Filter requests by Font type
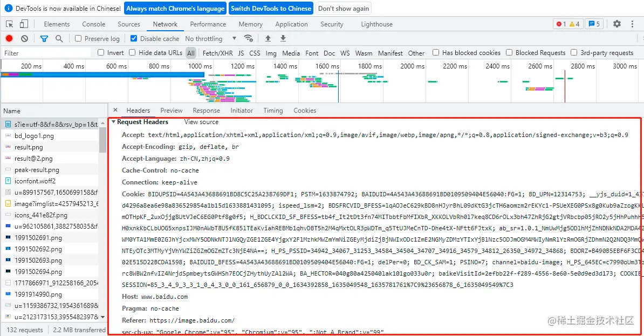This screenshot has width=644, height=336. [x=312, y=53]
